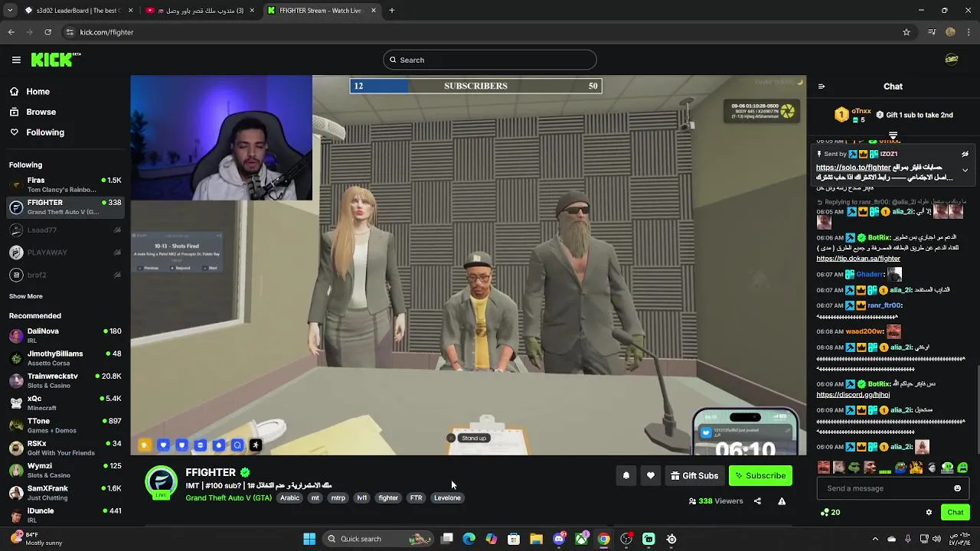This screenshot has width=980, height=551.
Task: Hide the pinned message with the eye-slash icon
Action: 965,154
